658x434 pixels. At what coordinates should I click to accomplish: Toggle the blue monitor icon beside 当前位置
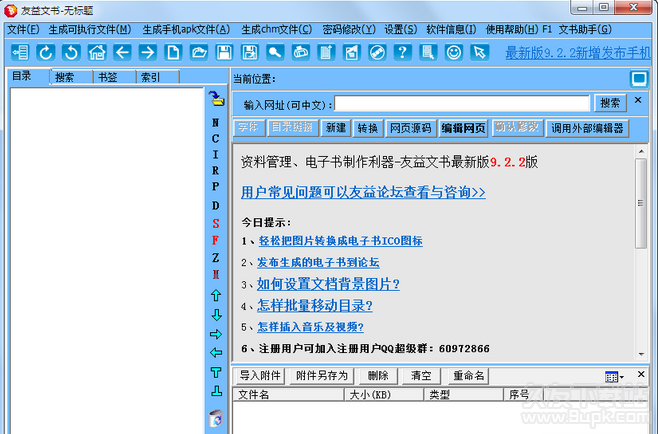639,79
